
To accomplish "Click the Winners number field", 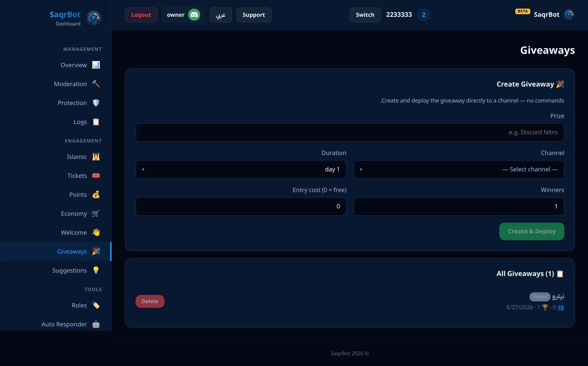I will click(x=459, y=206).
